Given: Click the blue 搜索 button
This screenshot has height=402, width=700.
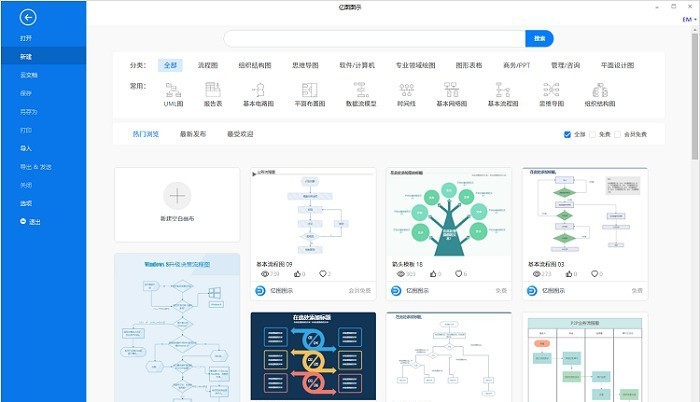Looking at the screenshot, I should click(x=539, y=39).
